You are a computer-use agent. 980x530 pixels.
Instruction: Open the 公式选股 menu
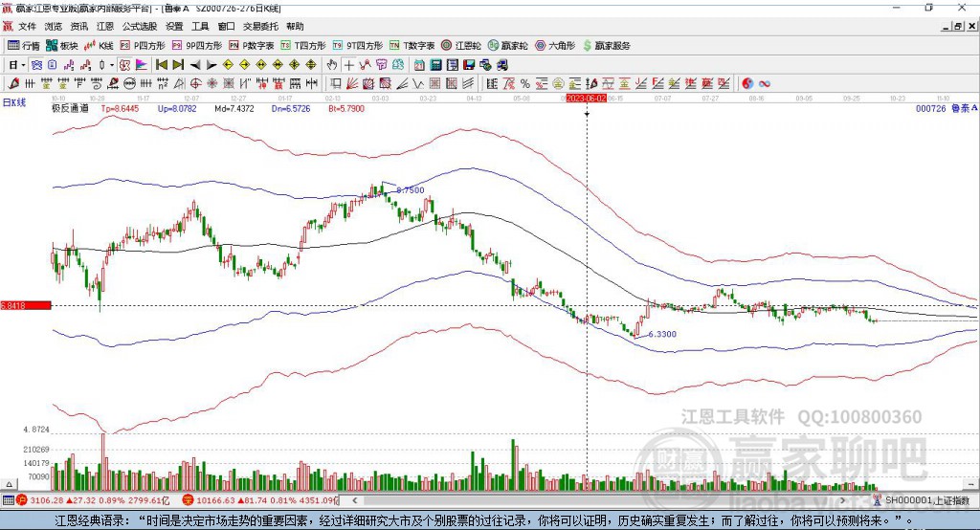(140, 26)
